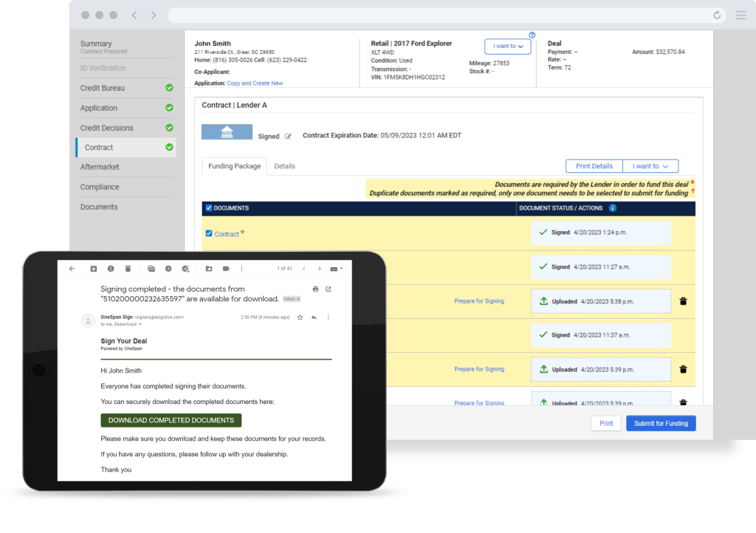Click Prepare for Signing beside 5:38 p.m. upload

(x=478, y=301)
